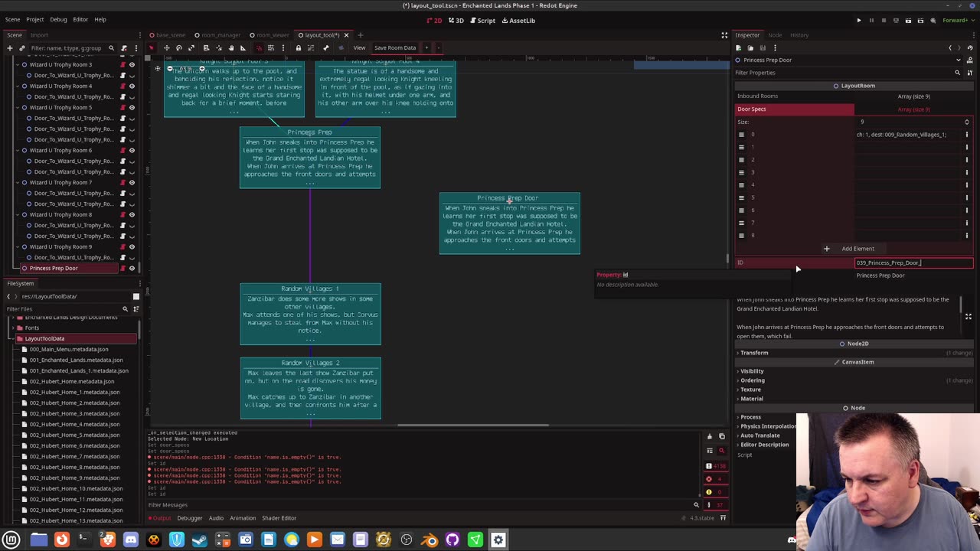Expand the Material section

[751, 399]
